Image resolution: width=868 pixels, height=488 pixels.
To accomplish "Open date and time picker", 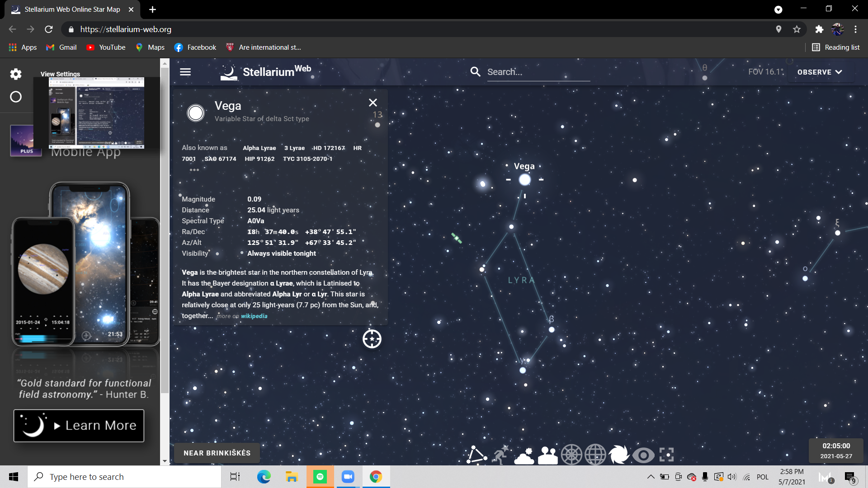I will tap(836, 450).
